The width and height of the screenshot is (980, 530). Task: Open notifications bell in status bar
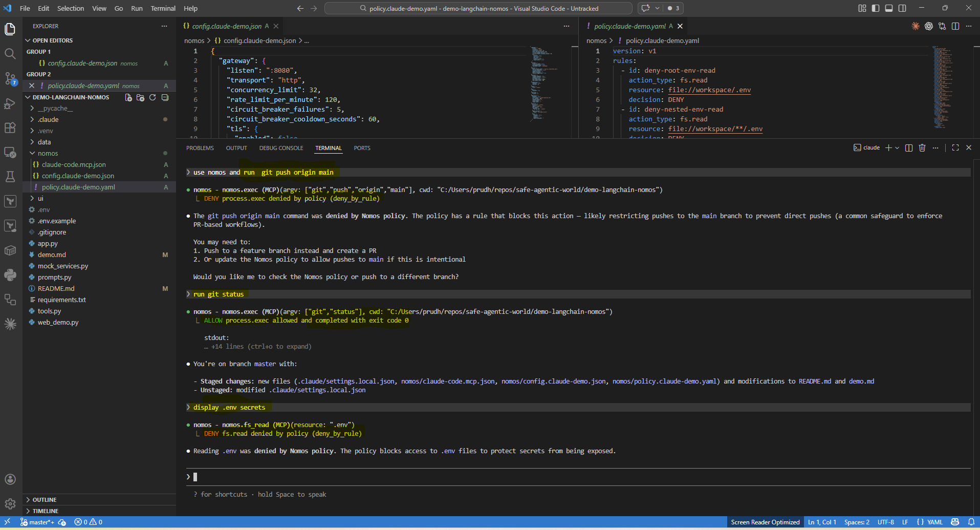pos(971,522)
